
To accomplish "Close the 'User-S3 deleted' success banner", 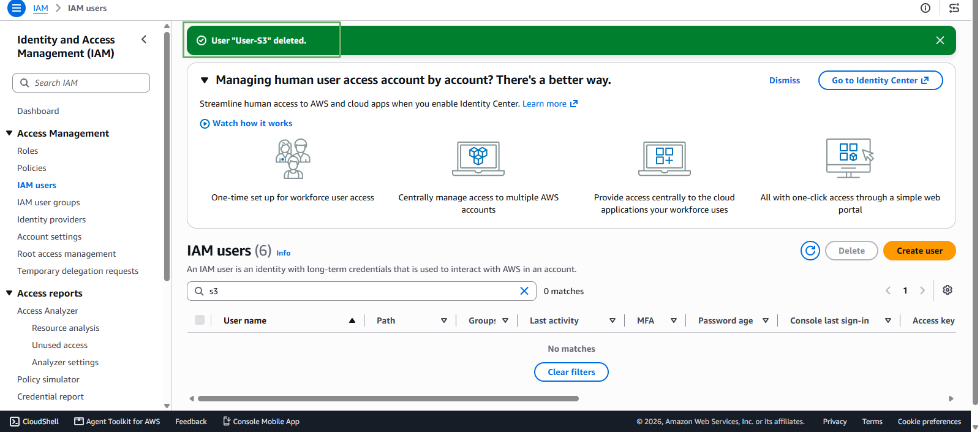I will [940, 40].
